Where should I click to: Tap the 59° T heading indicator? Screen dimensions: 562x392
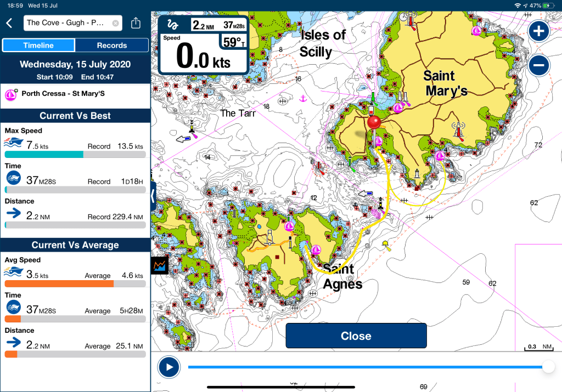tap(234, 42)
